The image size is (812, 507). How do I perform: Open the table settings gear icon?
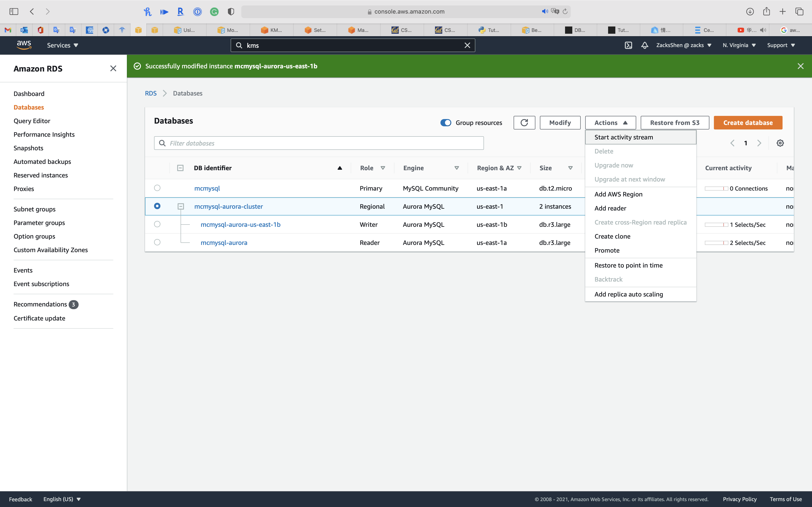click(780, 143)
